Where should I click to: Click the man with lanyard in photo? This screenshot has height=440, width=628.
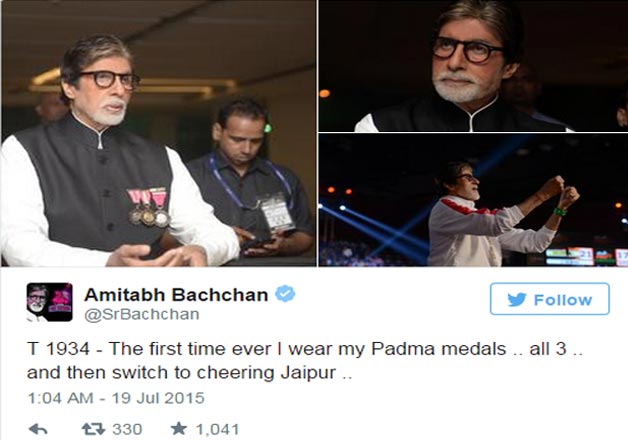[x=252, y=176]
